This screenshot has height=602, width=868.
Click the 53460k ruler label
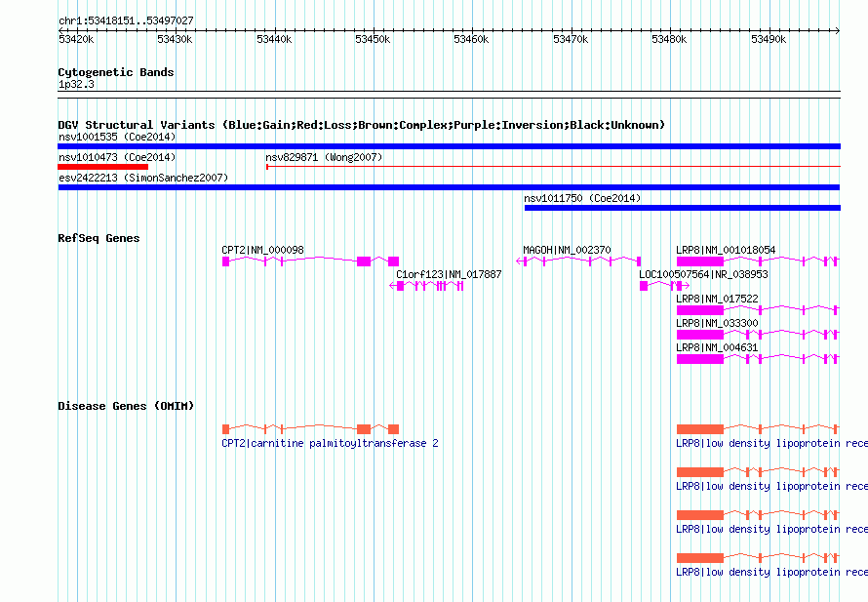pyautogui.click(x=471, y=39)
